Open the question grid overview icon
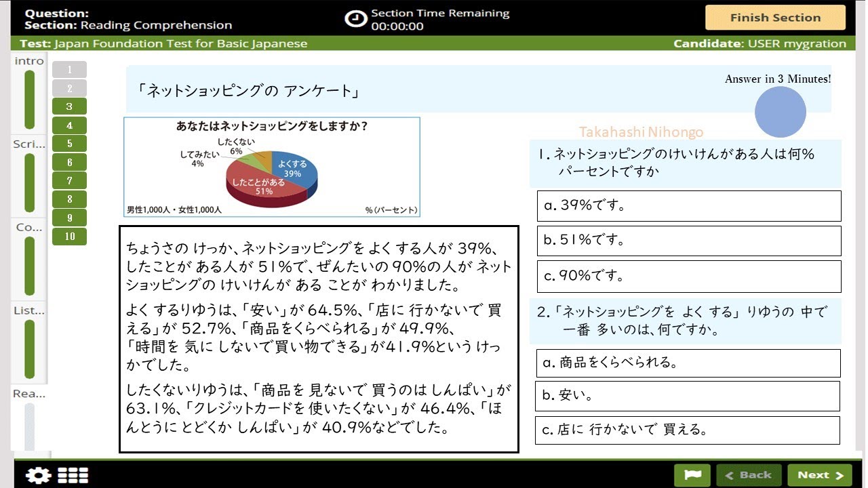Image resolution: width=868 pixels, height=488 pixels. (73, 475)
